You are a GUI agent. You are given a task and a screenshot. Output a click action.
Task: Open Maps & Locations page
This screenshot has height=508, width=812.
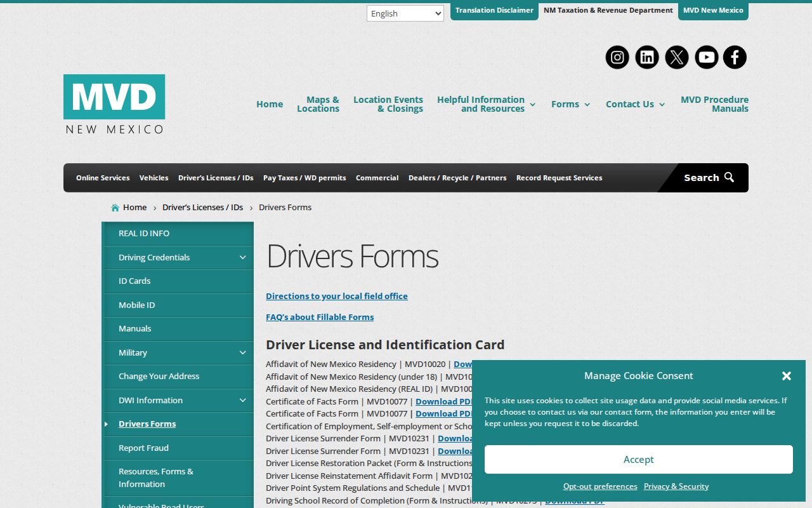(318, 104)
